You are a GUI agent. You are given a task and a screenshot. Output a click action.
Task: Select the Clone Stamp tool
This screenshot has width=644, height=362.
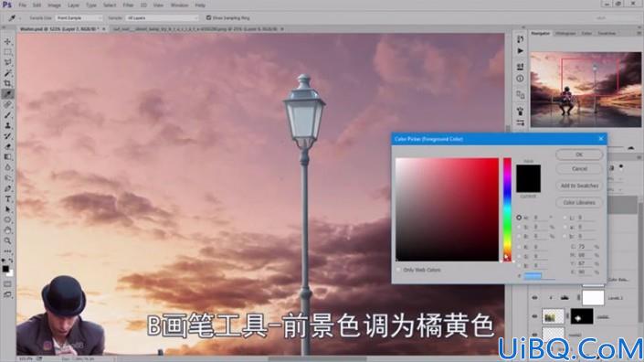tap(8, 125)
